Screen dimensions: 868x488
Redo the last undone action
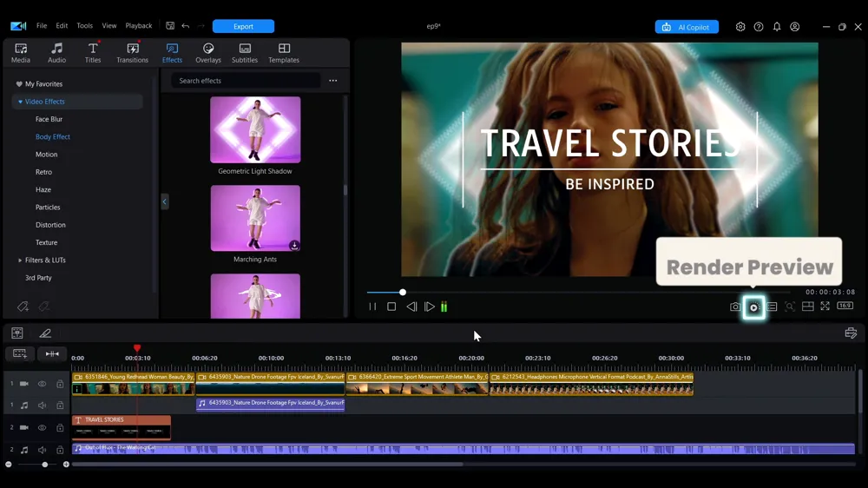(201, 26)
